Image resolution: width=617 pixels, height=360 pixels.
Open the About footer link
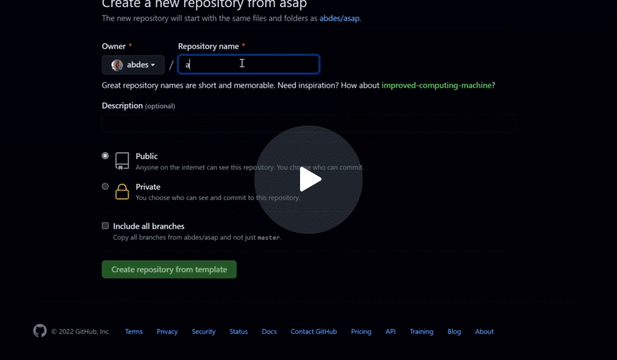click(484, 332)
